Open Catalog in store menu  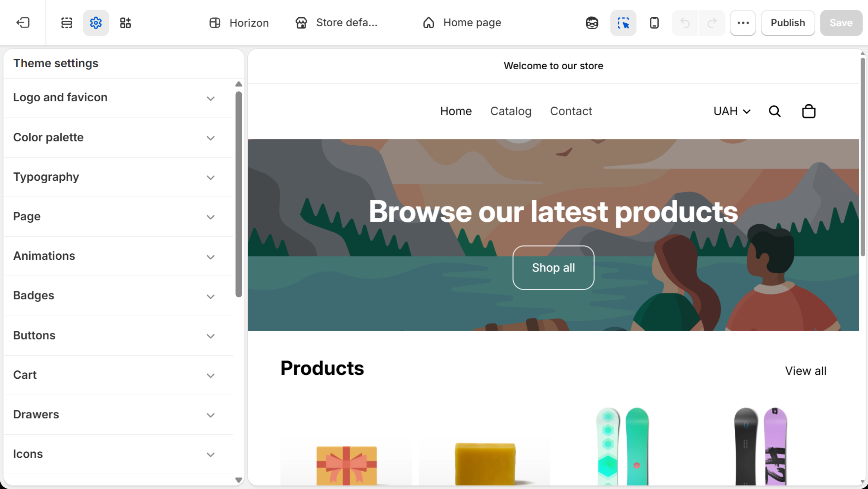click(x=511, y=111)
